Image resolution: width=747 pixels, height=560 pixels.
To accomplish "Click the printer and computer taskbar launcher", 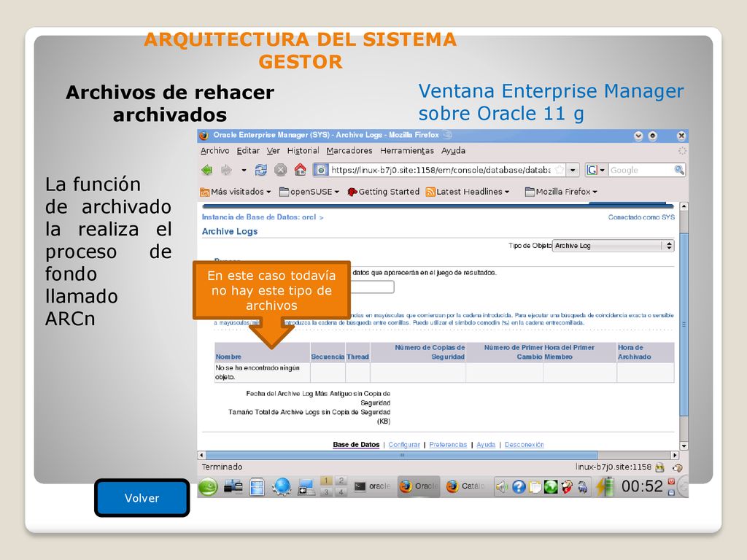I will coord(233,486).
